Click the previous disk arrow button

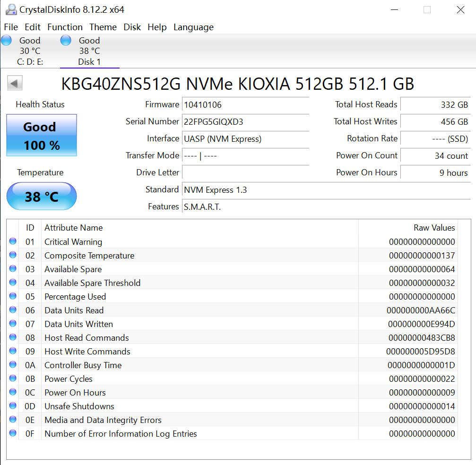coord(15,83)
